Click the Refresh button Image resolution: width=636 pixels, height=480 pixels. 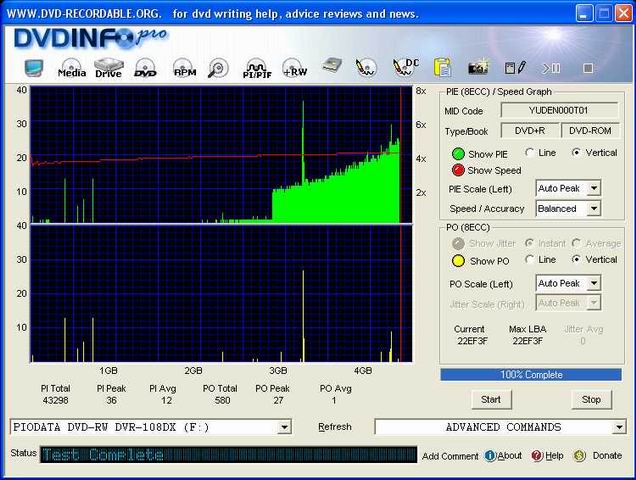(x=335, y=427)
